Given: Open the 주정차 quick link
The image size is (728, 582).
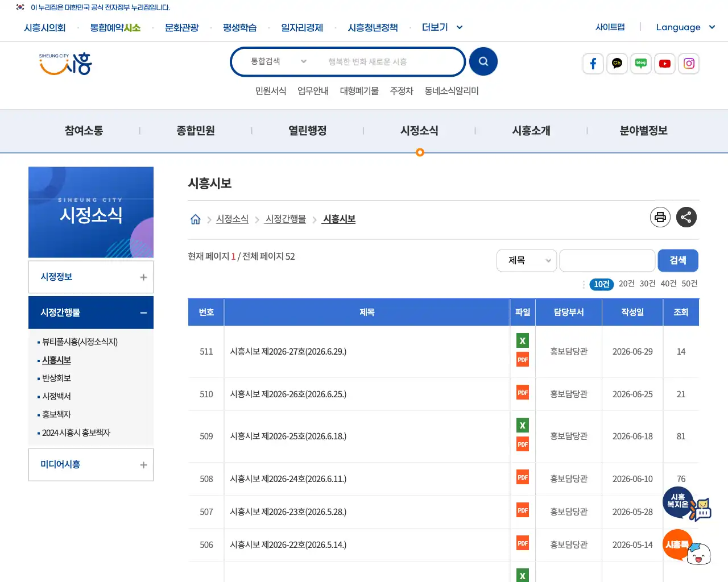Looking at the screenshot, I should click(402, 91).
